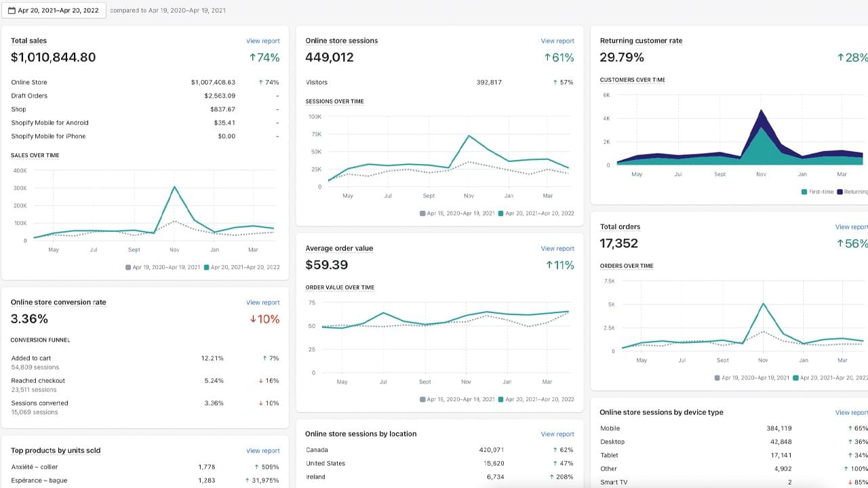Click teal legend swatch under Order value chart

(501, 400)
